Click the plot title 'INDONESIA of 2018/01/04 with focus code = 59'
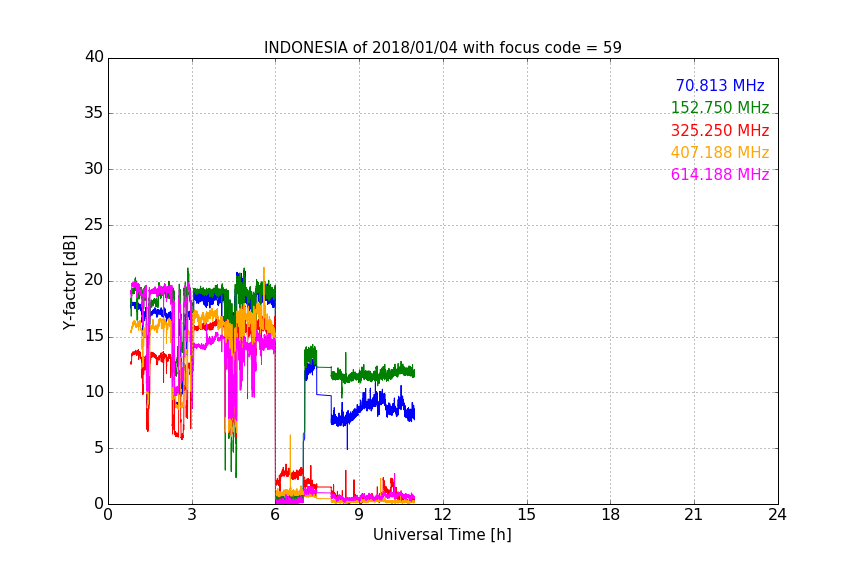This screenshot has height=576, width=864. tap(442, 48)
